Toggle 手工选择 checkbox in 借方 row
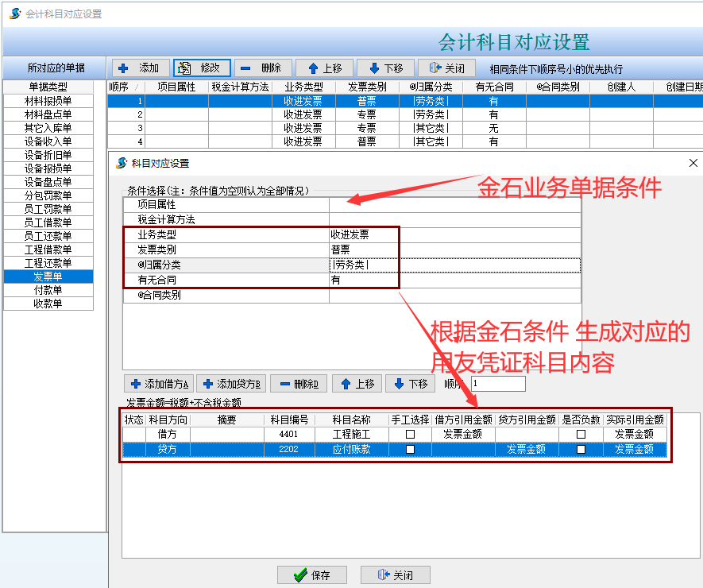This screenshot has height=588, width=703. click(410, 435)
